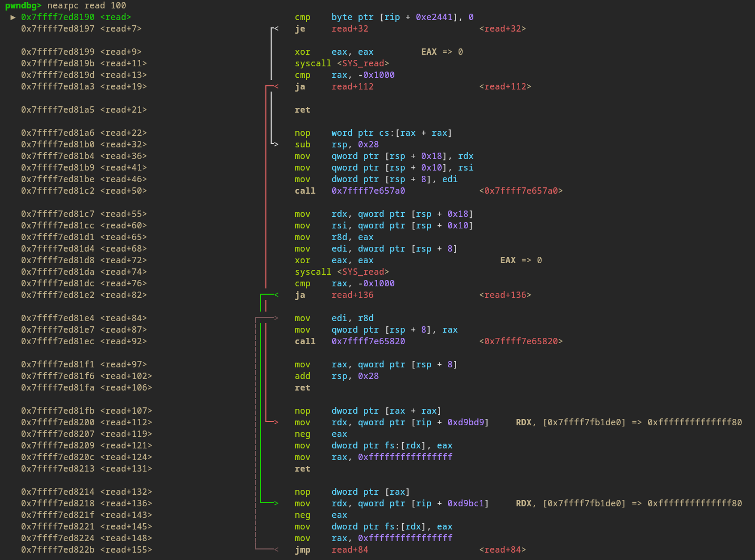Click the red arrowhead pointing at read+112 row
The image size is (755, 560).
click(276, 423)
